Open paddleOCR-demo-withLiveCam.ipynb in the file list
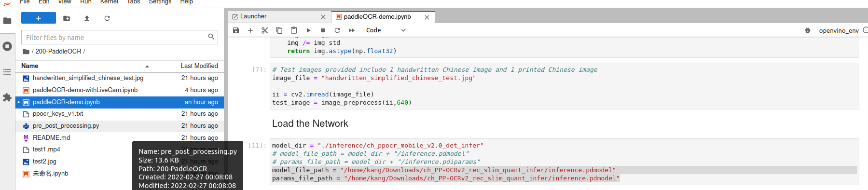The image size is (868, 190). (85, 90)
